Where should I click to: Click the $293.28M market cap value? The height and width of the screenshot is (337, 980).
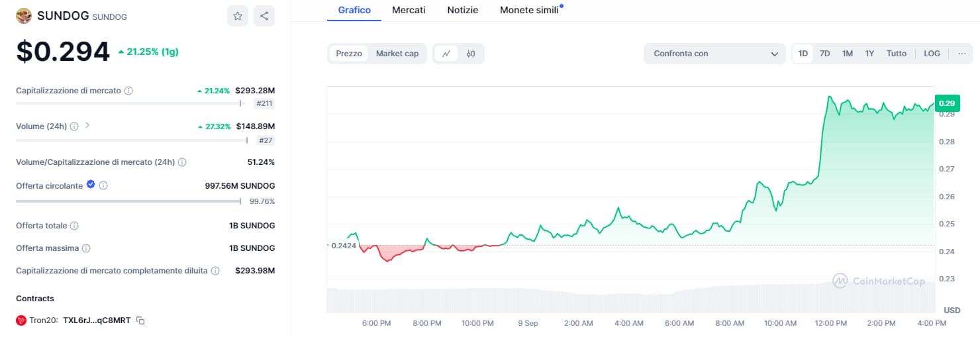click(x=255, y=90)
